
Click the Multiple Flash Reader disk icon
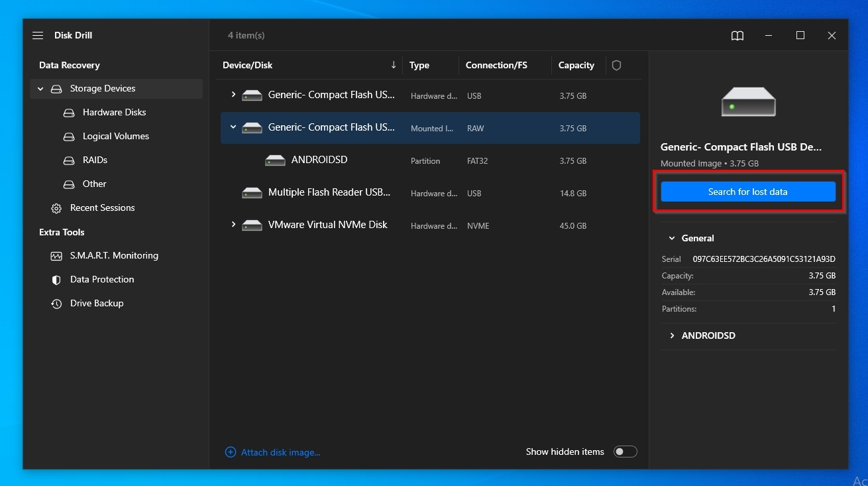point(252,193)
